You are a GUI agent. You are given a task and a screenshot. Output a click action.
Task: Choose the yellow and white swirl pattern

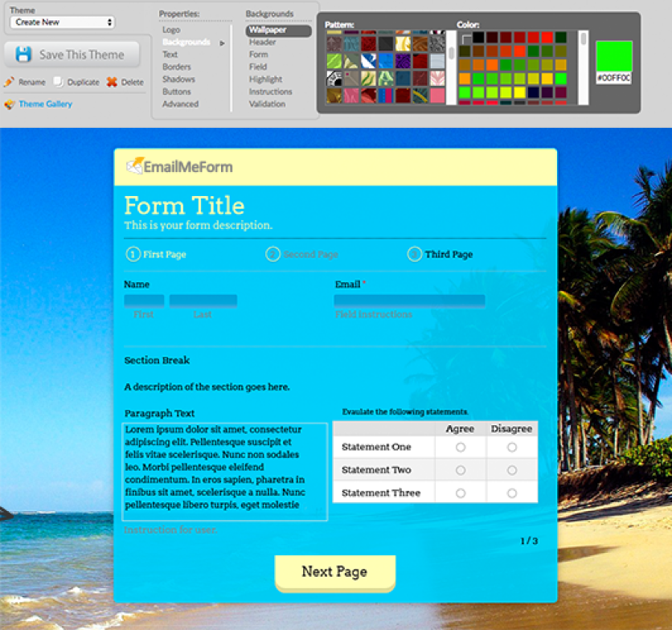[403, 43]
